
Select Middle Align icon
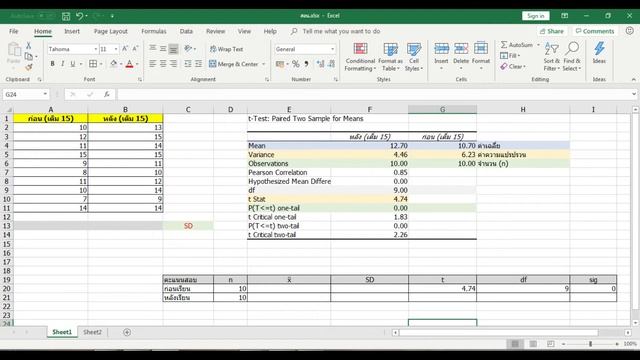(163, 49)
